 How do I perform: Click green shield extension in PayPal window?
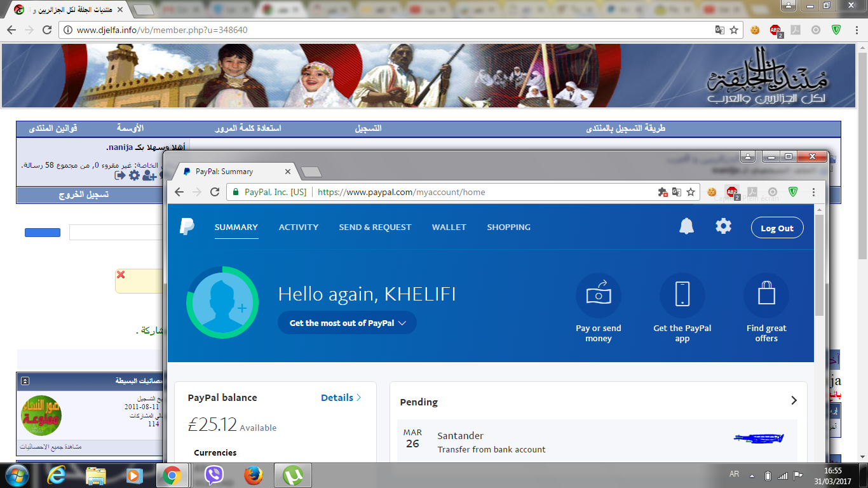pos(793,192)
